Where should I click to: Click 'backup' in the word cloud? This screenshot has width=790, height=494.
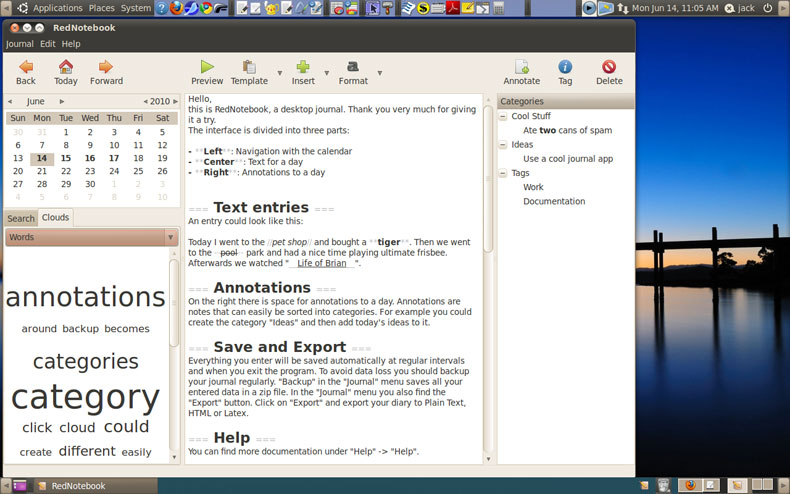(81, 329)
